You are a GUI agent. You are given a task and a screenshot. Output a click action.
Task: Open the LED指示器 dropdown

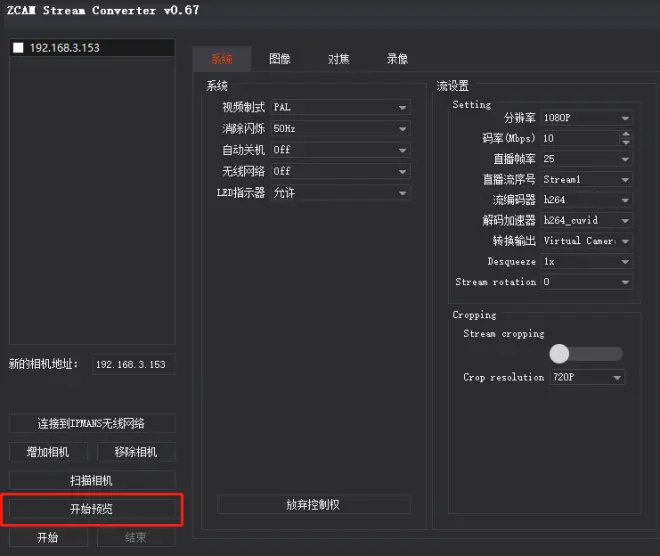coord(341,193)
